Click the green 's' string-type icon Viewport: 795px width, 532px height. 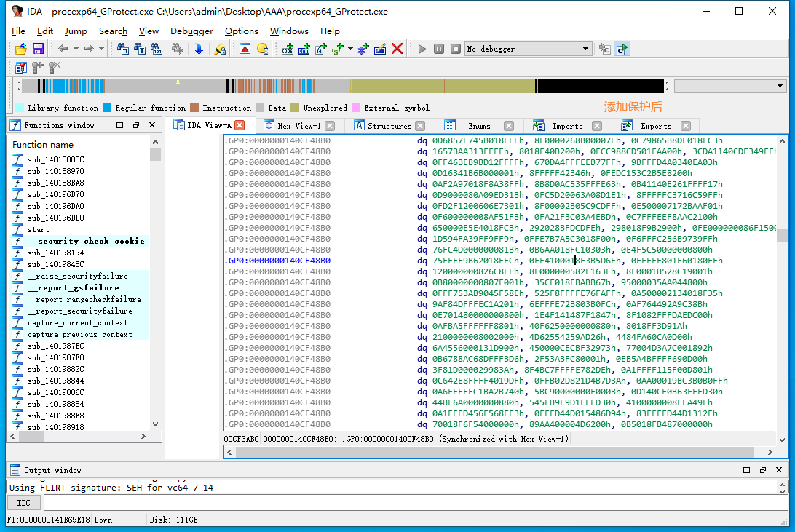tap(338, 49)
